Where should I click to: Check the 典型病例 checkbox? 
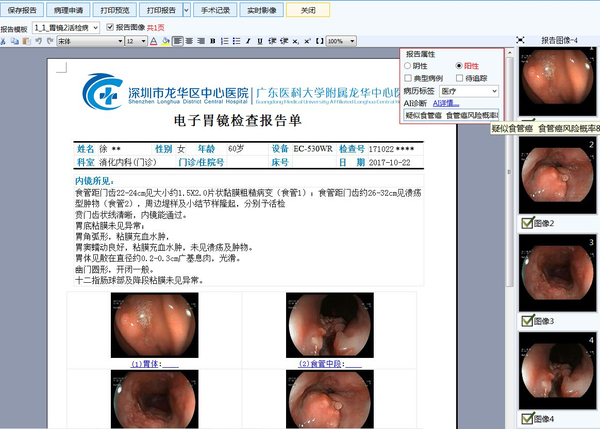tap(409, 77)
